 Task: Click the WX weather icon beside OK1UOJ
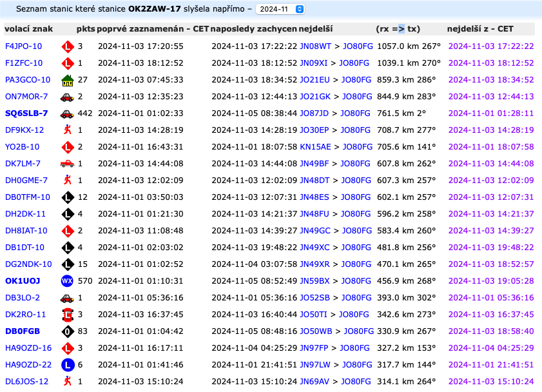pyautogui.click(x=67, y=281)
